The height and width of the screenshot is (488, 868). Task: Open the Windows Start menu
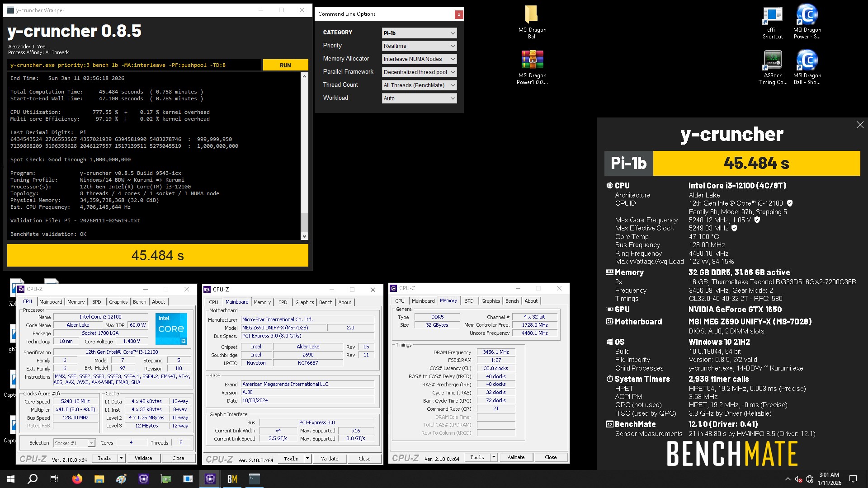tap(11, 479)
